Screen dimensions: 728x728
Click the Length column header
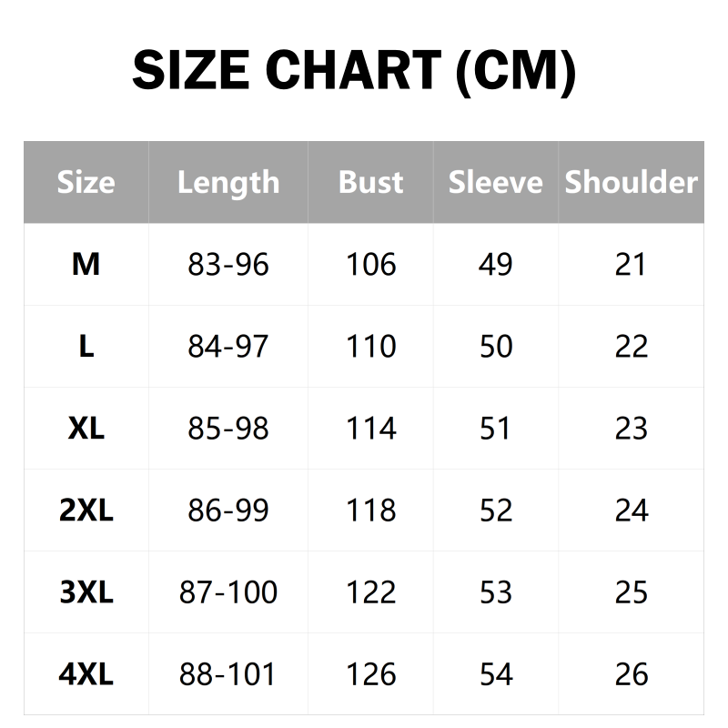click(228, 182)
